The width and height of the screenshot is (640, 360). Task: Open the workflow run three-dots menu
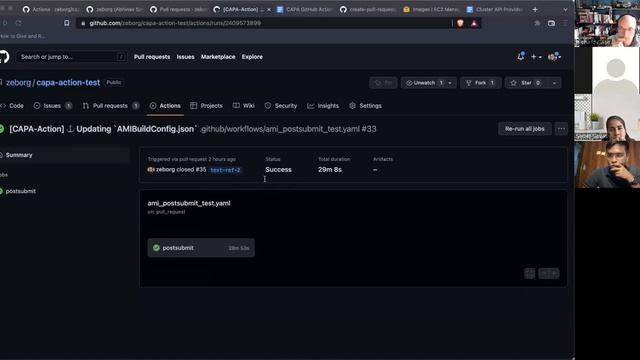(x=561, y=129)
